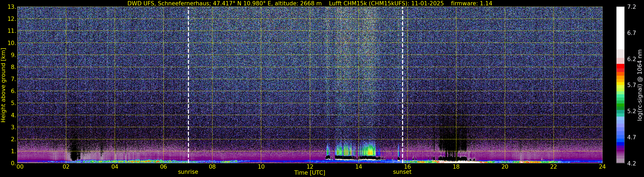Click the '06' time axis tick label
The width and height of the screenshot is (644, 177).
(x=164, y=167)
